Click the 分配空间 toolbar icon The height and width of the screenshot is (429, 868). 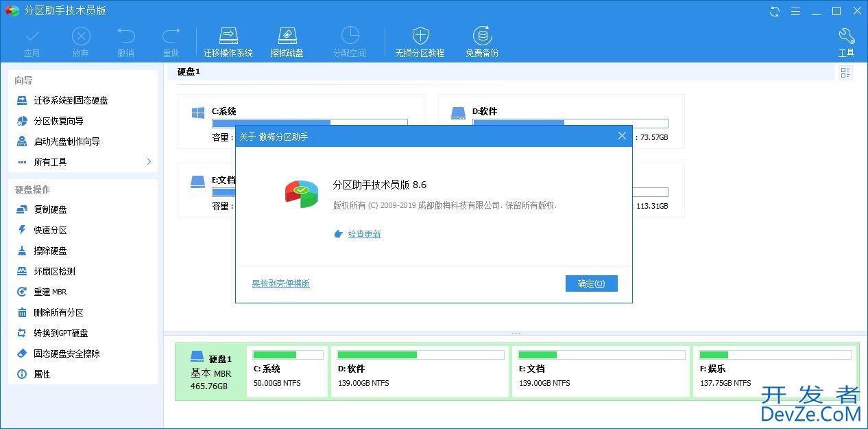350,43
